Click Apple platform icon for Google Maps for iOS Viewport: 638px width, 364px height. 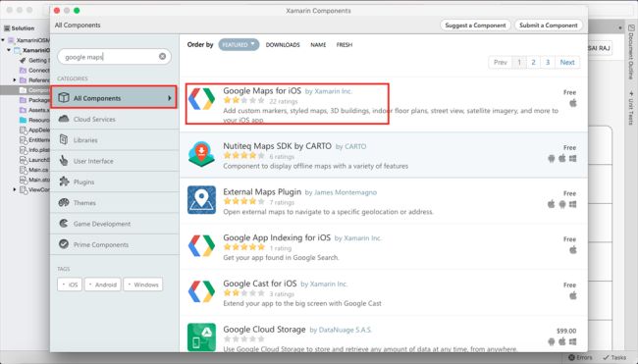pos(573,103)
